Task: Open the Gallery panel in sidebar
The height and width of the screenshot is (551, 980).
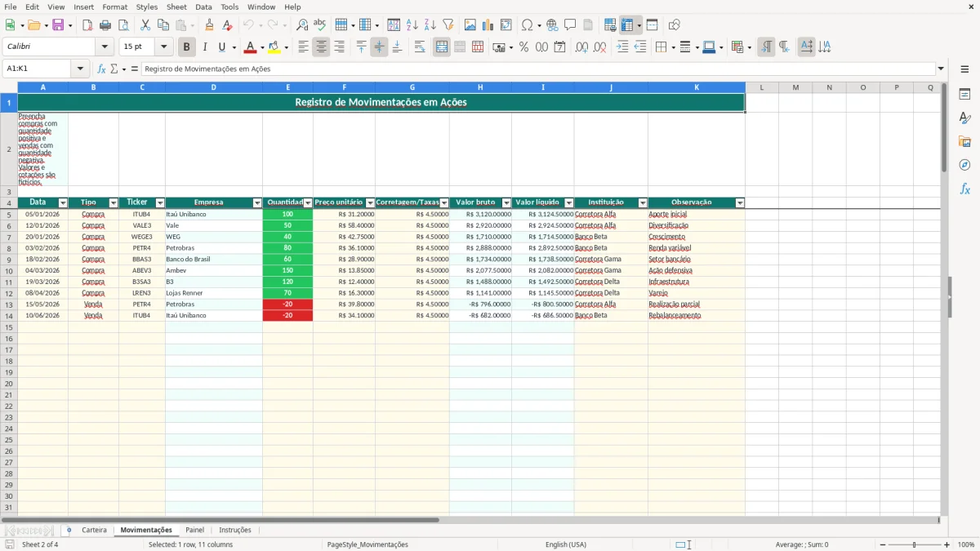Action: 964,141
